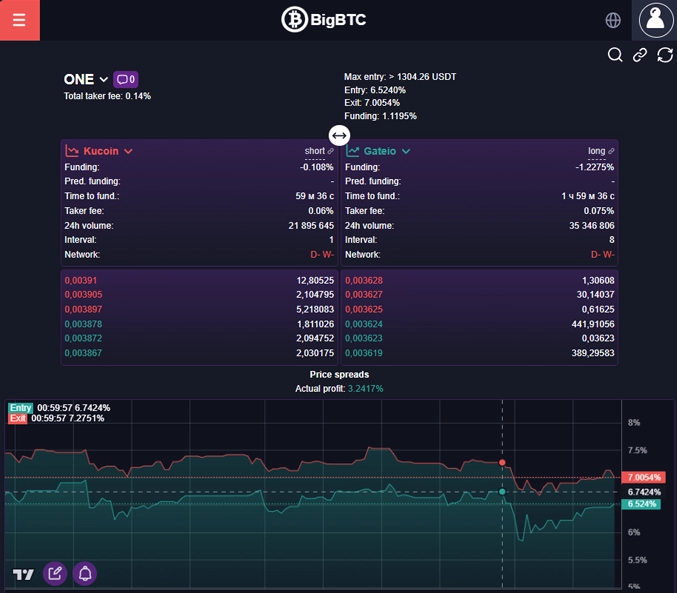Set an alert with the bell icon
Viewport: 677px width, 593px height.
pos(85,574)
